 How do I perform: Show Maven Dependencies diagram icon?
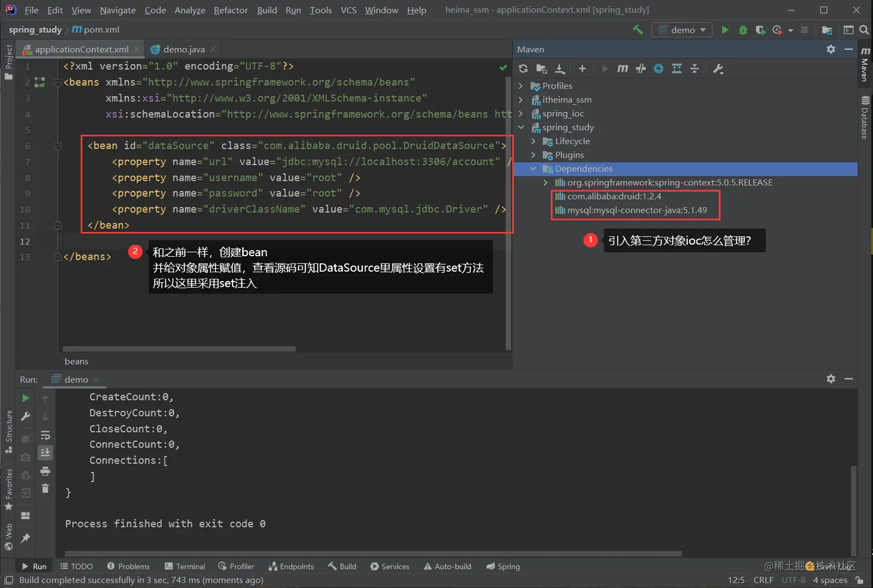tap(677, 69)
